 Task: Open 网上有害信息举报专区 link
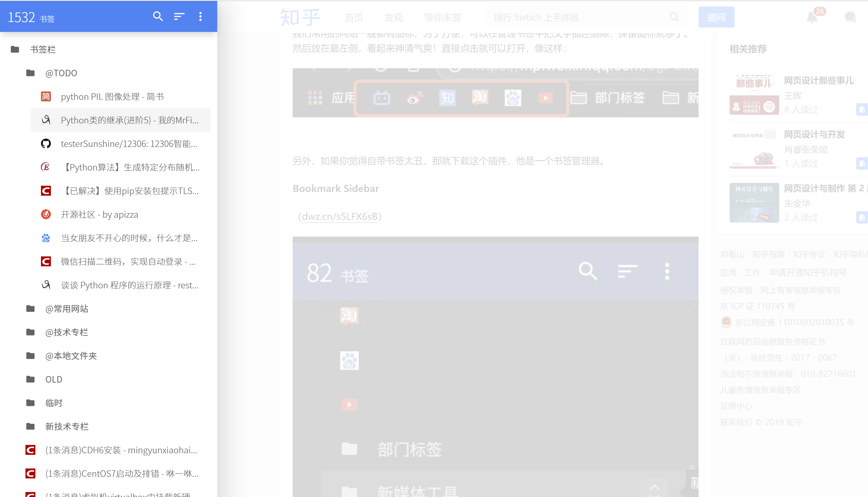click(x=801, y=291)
